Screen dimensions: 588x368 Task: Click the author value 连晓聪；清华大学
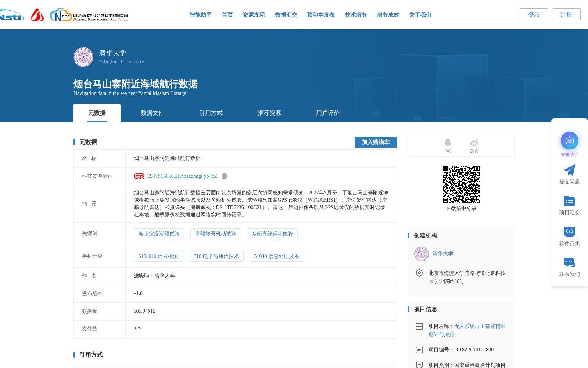click(x=154, y=276)
